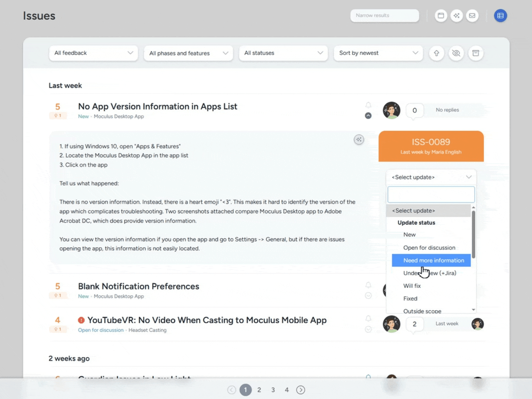
Task: Click the ISS-0089 issue banner
Action: click(x=431, y=146)
